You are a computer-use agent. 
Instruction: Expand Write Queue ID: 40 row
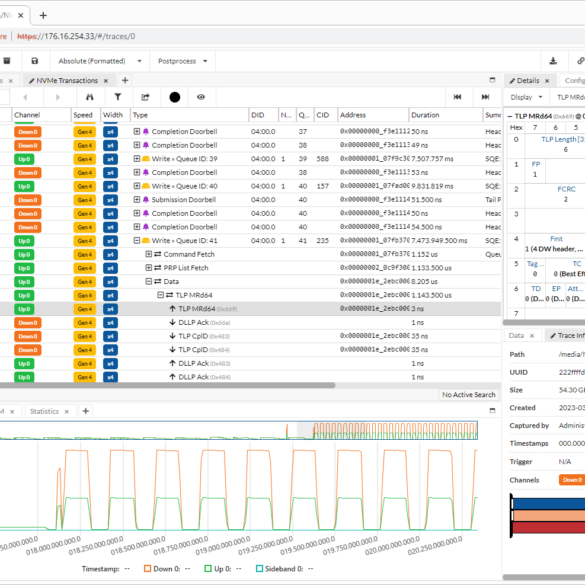137,186
